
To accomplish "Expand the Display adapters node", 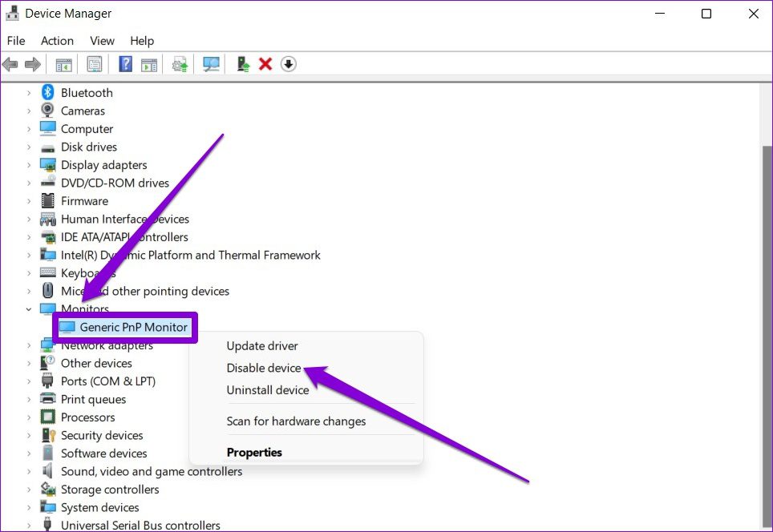I will coord(29,165).
